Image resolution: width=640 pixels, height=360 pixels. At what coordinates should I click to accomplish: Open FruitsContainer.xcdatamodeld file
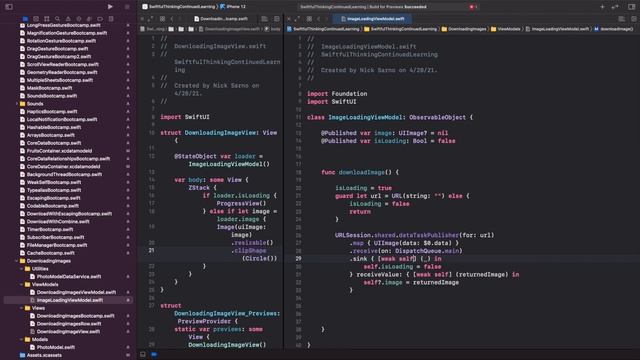[x=56, y=151]
